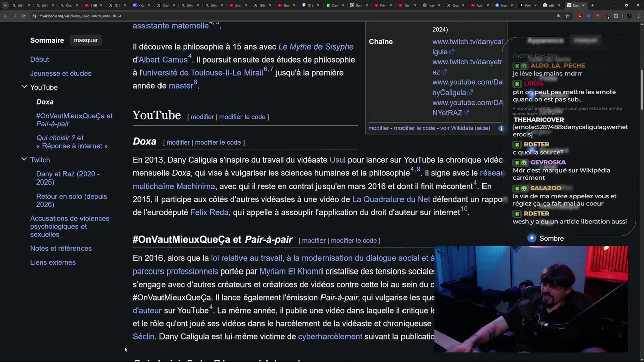Click 'modifier le code' next to Doxa heading
Image resolution: width=644 pixels, height=362 pixels.
coord(218,142)
